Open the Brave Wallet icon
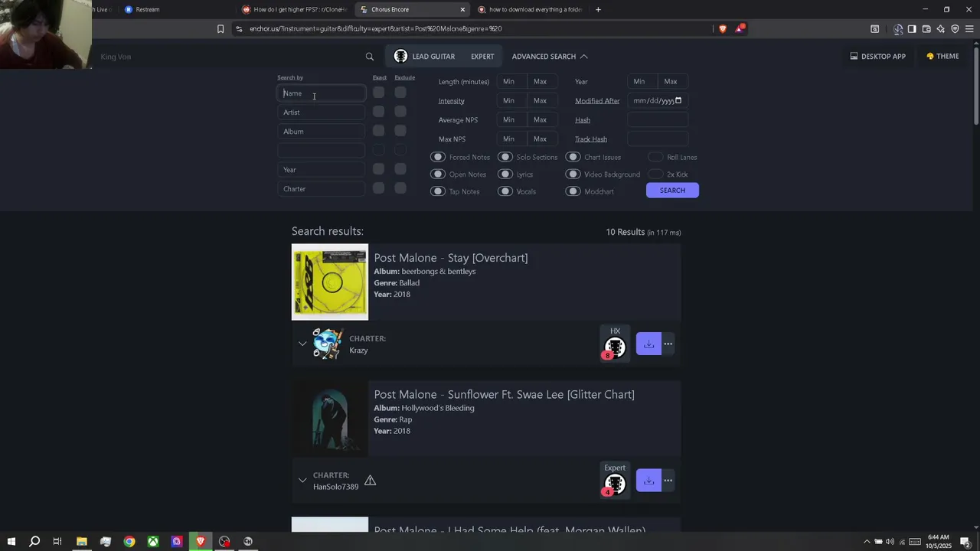The image size is (980, 551). click(926, 29)
